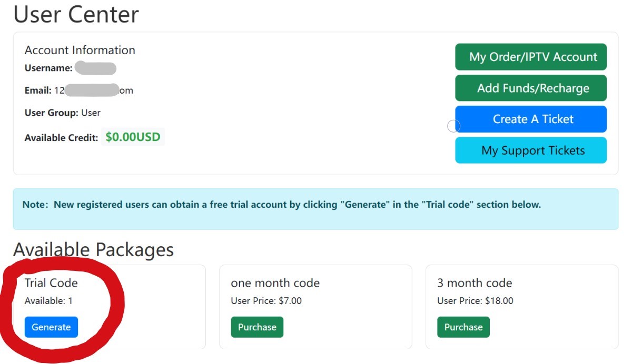Click the Available Packages heading
The width and height of the screenshot is (632, 364).
click(x=93, y=249)
